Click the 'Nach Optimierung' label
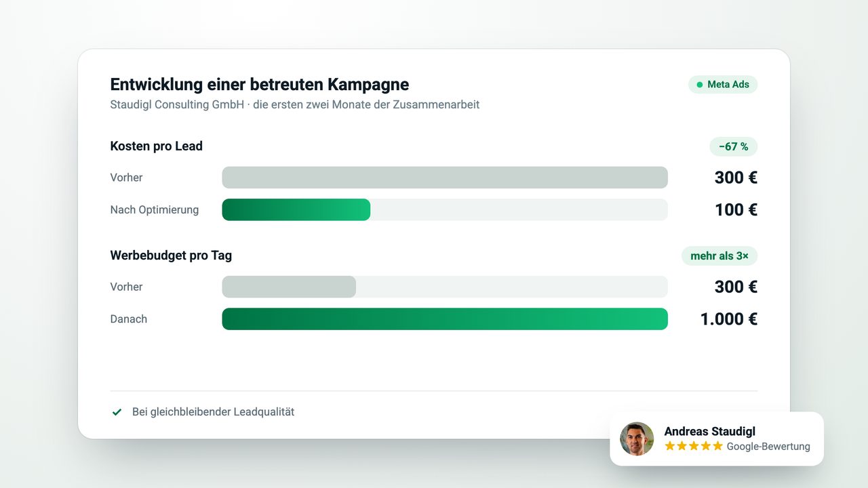 click(155, 210)
